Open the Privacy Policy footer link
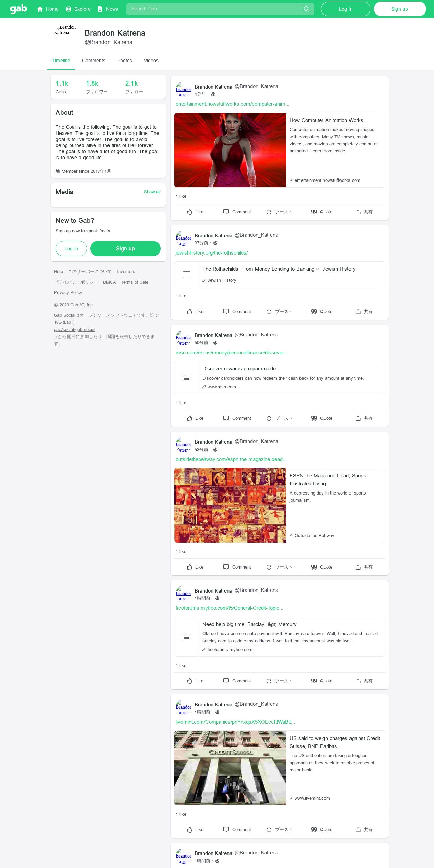Image resolution: width=434 pixels, height=868 pixels. pos(68,292)
